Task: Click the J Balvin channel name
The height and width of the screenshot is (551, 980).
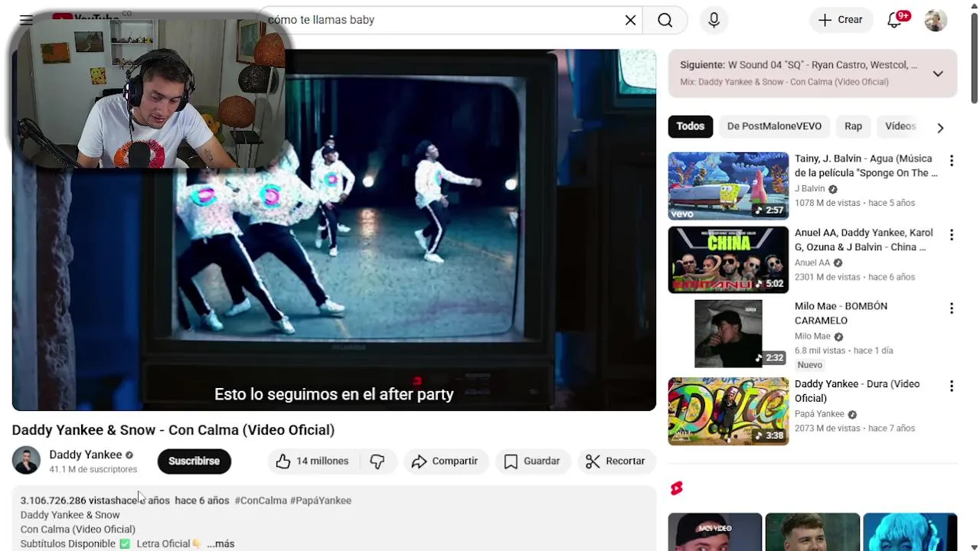Action: (x=810, y=188)
